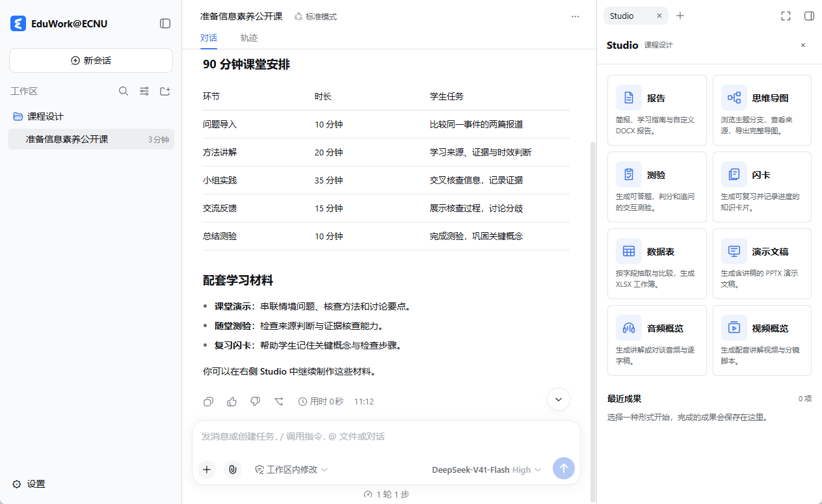Click the 准备信息素养公开课 title in header

(241, 16)
